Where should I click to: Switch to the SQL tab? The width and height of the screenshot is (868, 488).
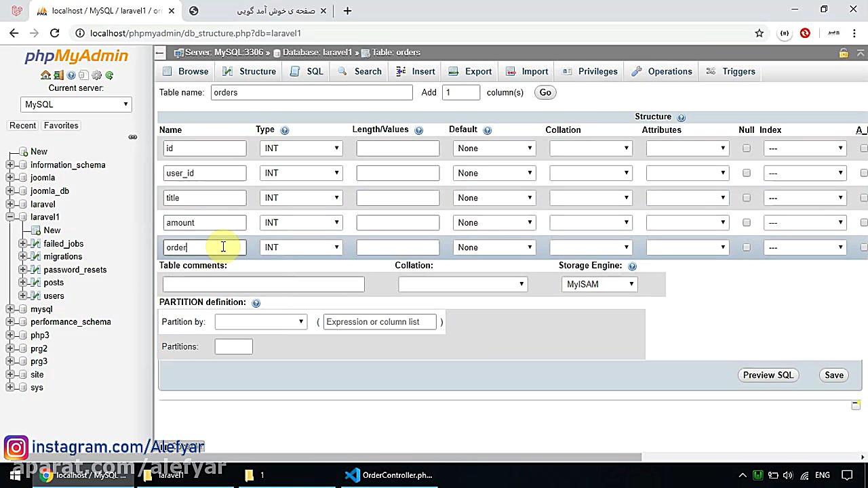click(x=307, y=71)
